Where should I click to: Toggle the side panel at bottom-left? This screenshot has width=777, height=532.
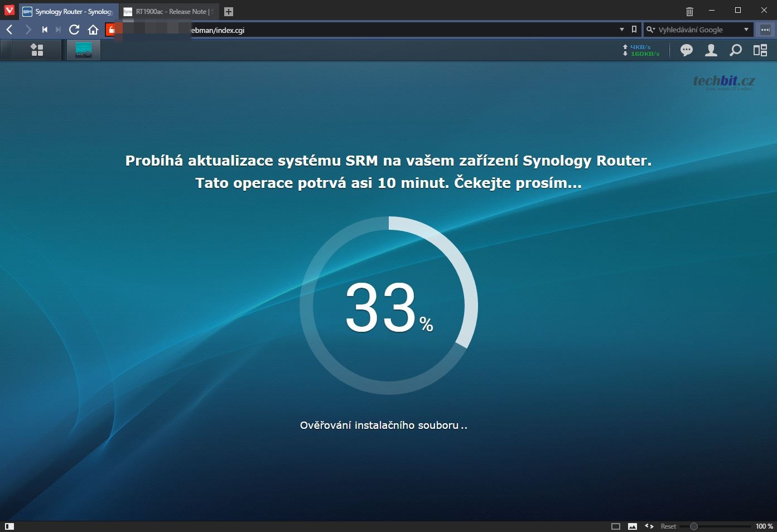pyautogui.click(x=9, y=526)
